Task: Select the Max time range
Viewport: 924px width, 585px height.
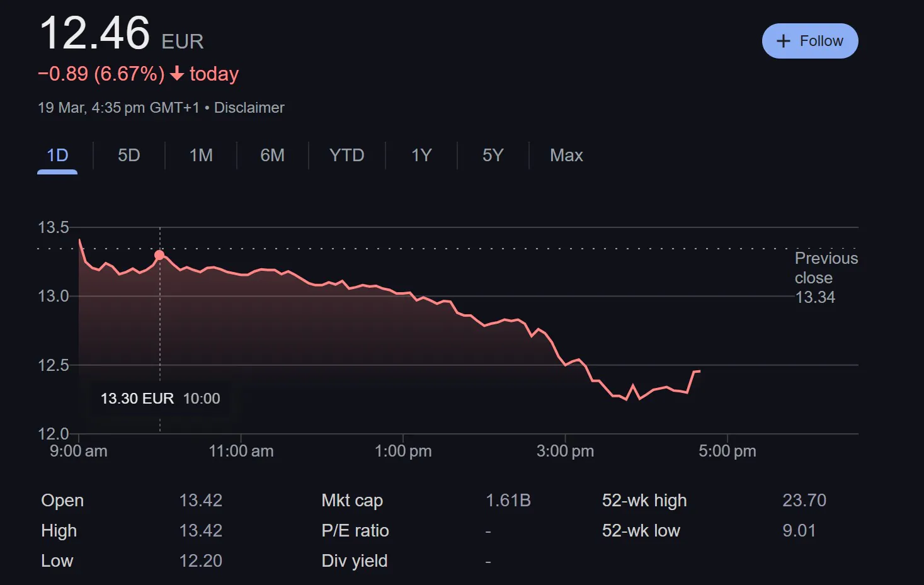Action: click(x=566, y=156)
